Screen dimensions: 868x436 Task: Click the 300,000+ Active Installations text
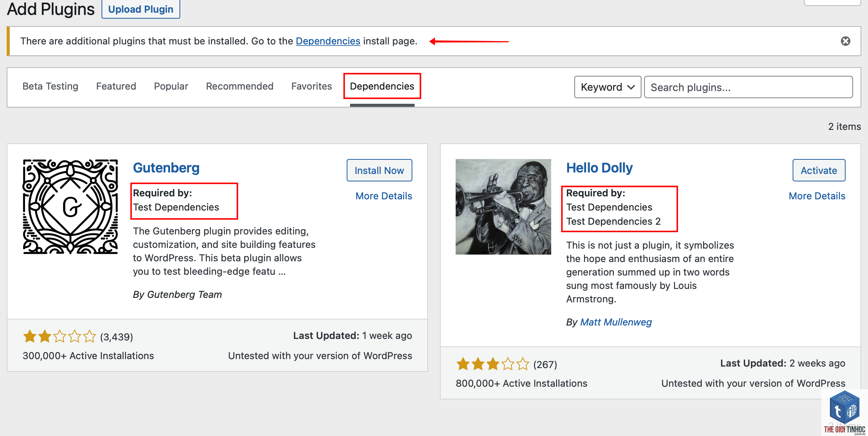tap(88, 356)
